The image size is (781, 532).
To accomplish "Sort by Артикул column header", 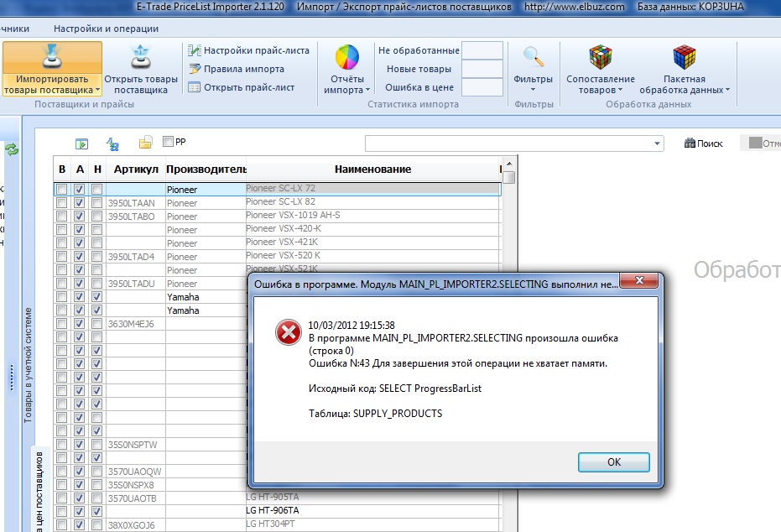I will pos(136,170).
